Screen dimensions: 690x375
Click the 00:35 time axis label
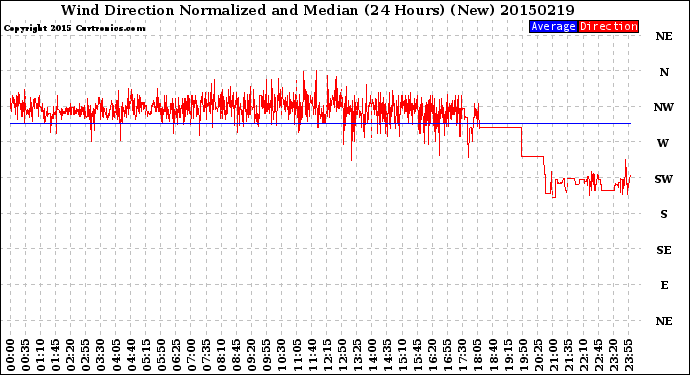(26, 355)
